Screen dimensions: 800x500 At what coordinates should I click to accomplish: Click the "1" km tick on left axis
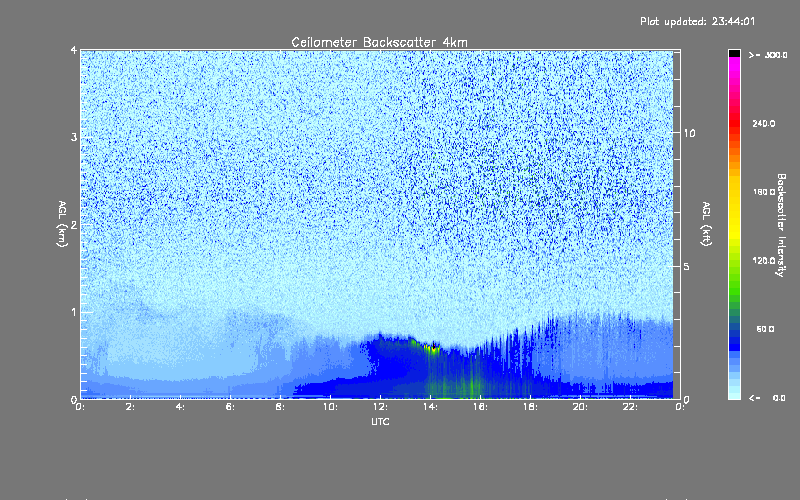pos(74,312)
